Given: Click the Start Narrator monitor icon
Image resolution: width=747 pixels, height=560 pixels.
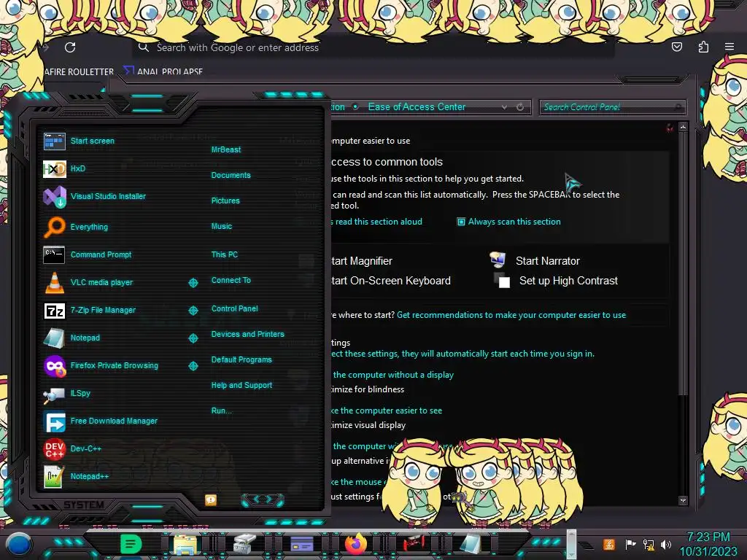Looking at the screenshot, I should click(x=498, y=260).
